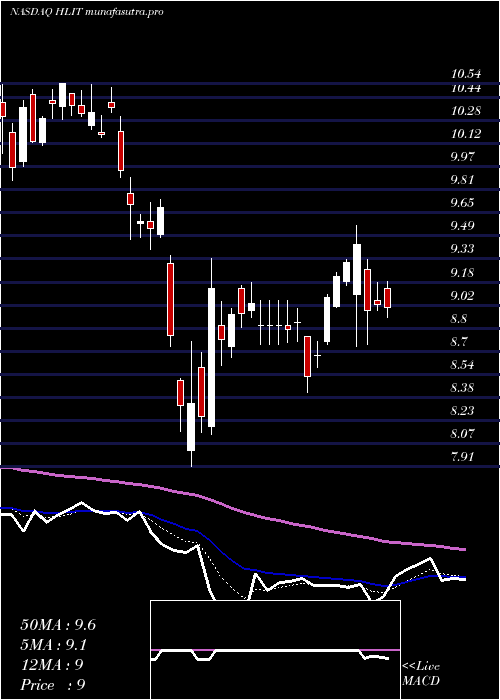
Task: Click the <<Live MACD label
Action: pos(421,674)
